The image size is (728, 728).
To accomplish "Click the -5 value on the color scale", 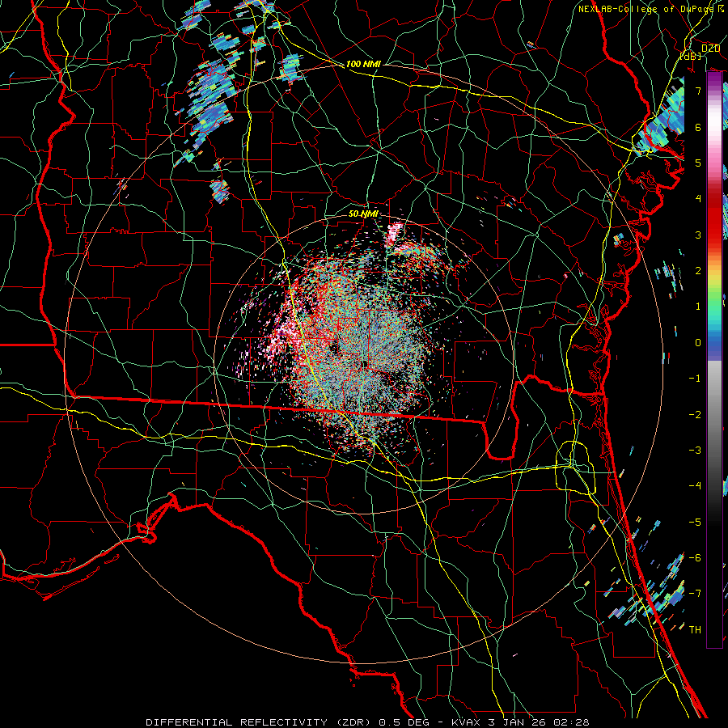I will pos(695,523).
